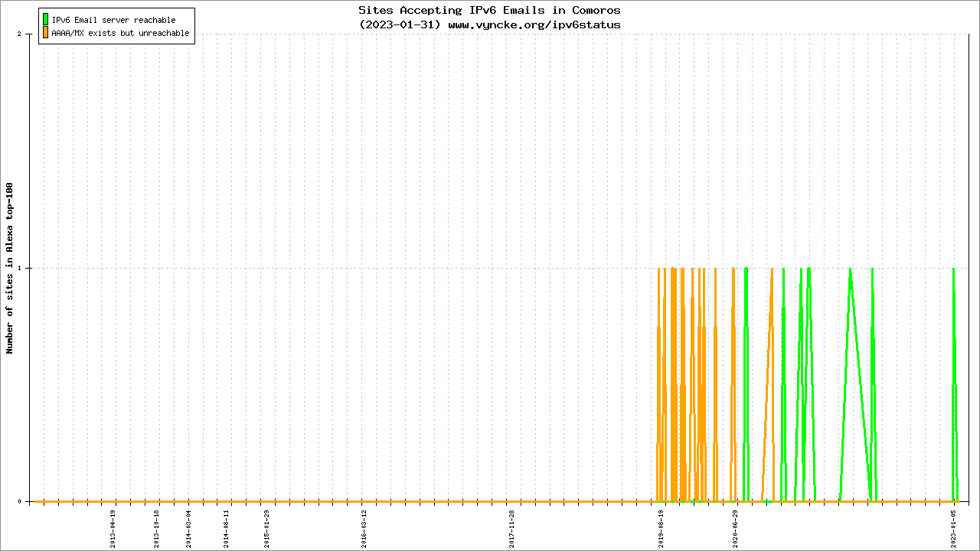Click the 2016-03-12 date label
Screen dimensions: 980x551
coord(364,529)
